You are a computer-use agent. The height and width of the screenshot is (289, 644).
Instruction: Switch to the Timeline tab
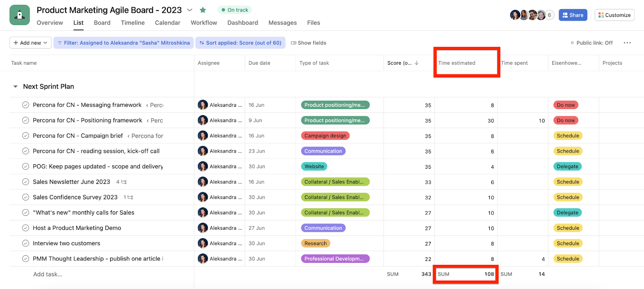pos(133,23)
